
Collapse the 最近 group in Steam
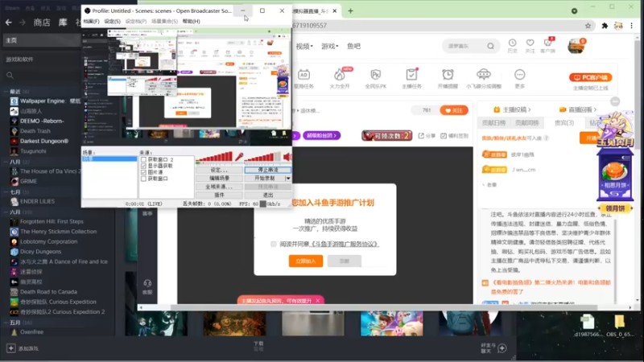pyautogui.click(x=6, y=92)
